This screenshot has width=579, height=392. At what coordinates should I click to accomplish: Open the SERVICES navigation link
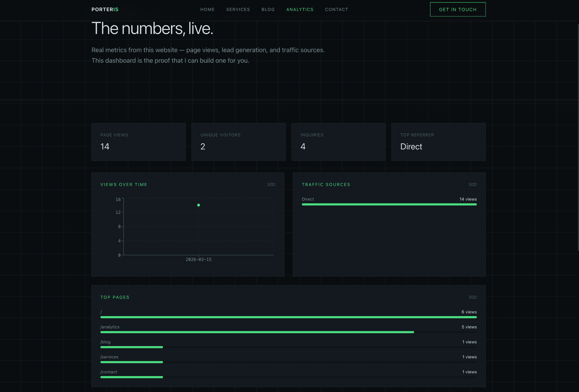click(x=238, y=9)
